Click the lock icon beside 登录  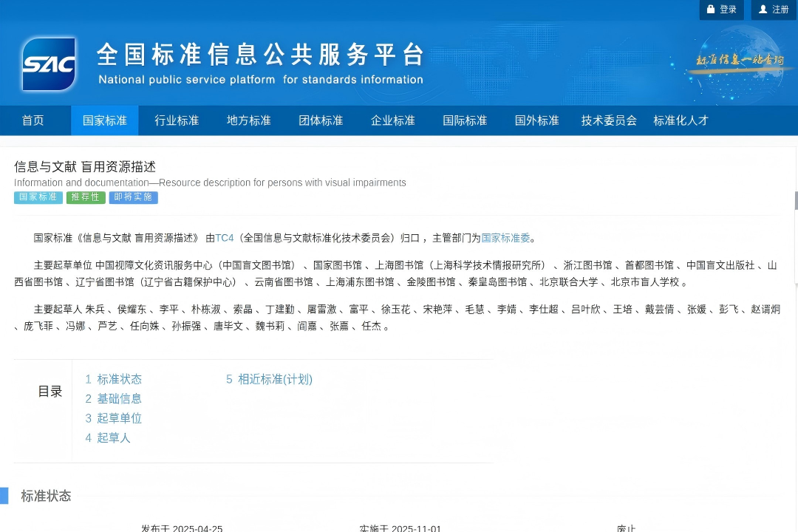coord(711,10)
